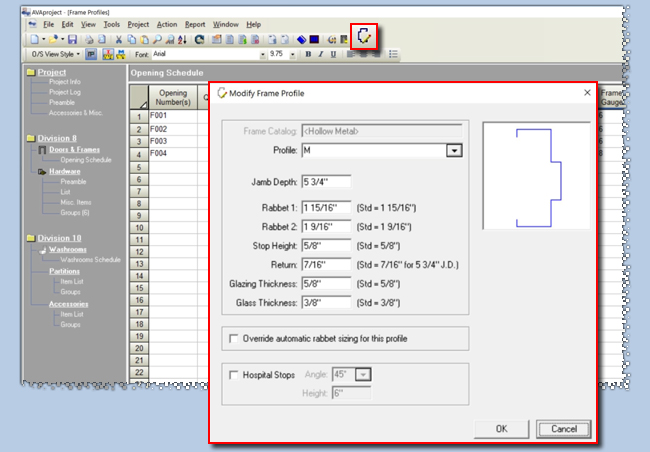
Task: Enable Override automatic rabbet sizing checkbox
Action: pyautogui.click(x=234, y=339)
